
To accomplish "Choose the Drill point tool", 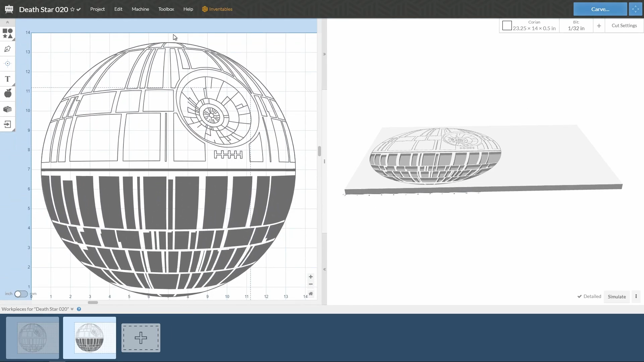I will [x=7, y=64].
